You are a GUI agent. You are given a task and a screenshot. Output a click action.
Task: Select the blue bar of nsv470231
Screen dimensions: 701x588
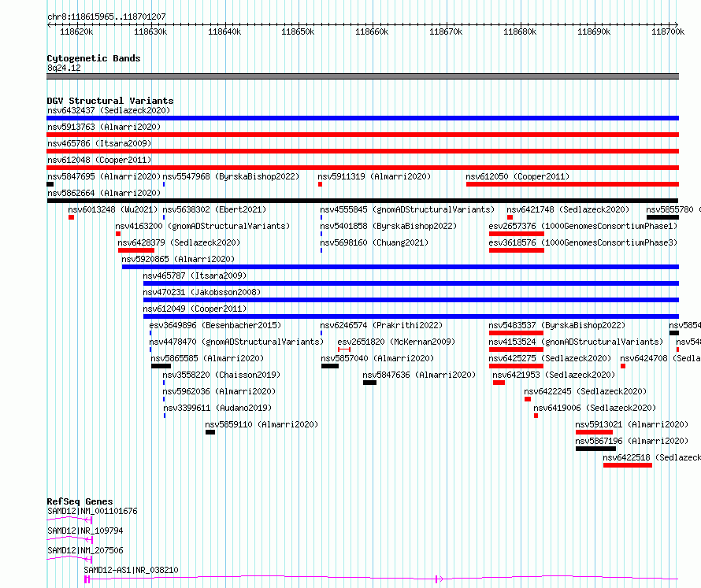click(411, 300)
